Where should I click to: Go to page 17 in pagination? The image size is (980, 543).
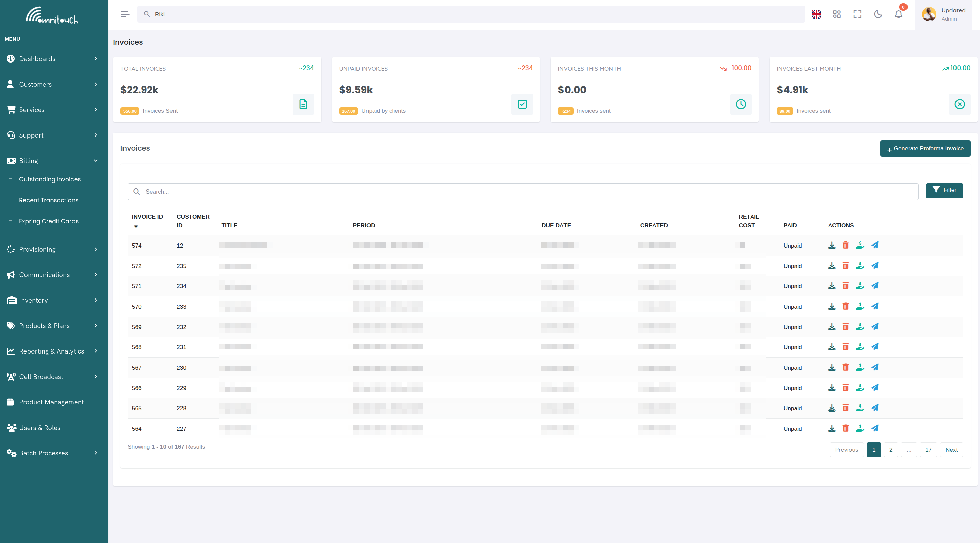point(928,449)
